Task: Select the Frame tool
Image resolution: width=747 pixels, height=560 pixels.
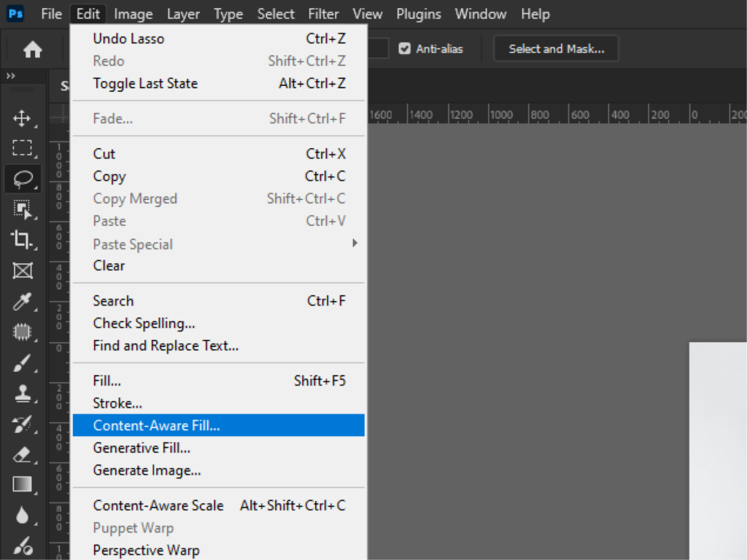Action: point(23,271)
